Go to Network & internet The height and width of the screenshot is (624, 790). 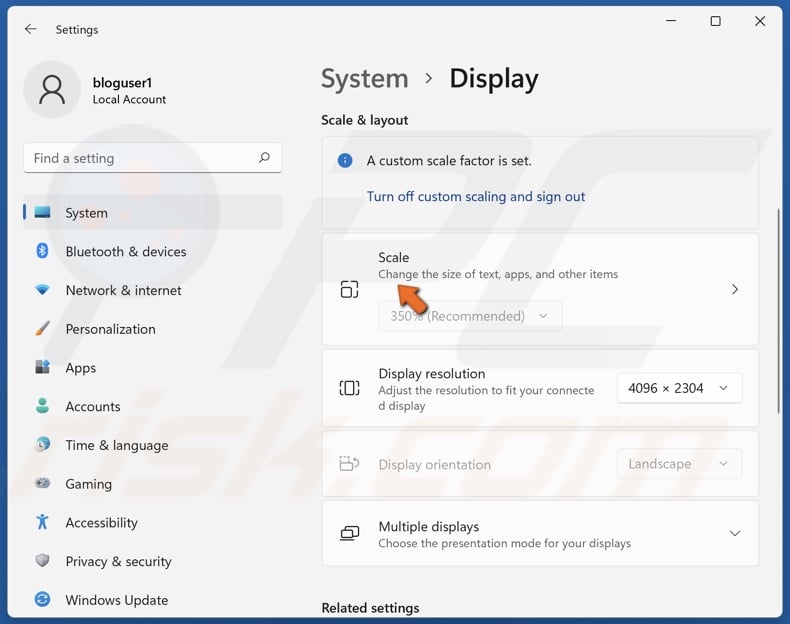pyautogui.click(x=153, y=290)
